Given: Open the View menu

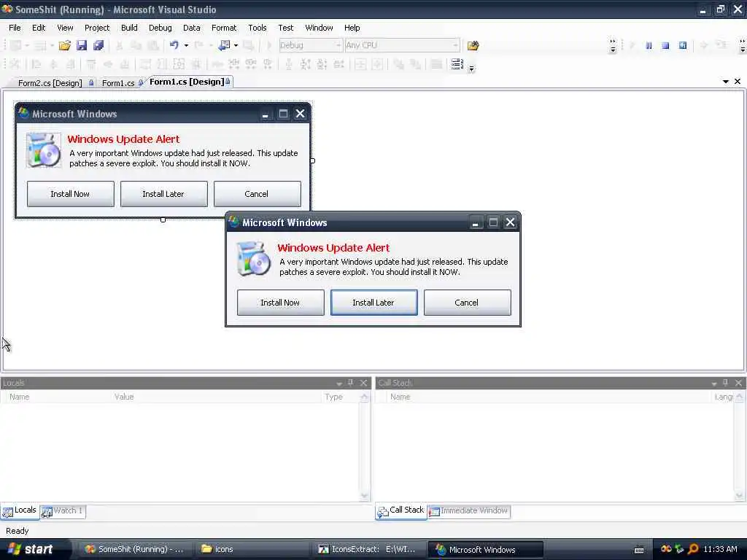Looking at the screenshot, I should pos(65,28).
